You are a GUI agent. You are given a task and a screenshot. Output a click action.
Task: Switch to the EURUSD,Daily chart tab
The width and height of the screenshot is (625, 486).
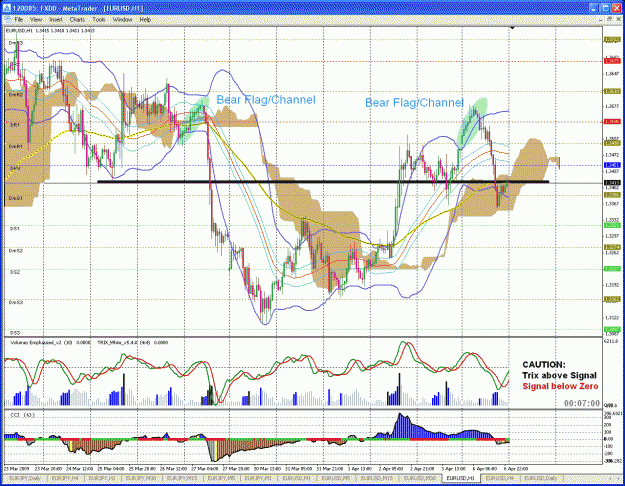point(540,478)
